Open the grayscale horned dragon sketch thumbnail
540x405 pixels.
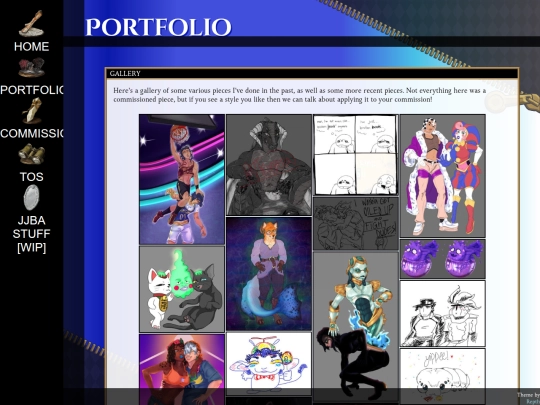[x=269, y=165]
